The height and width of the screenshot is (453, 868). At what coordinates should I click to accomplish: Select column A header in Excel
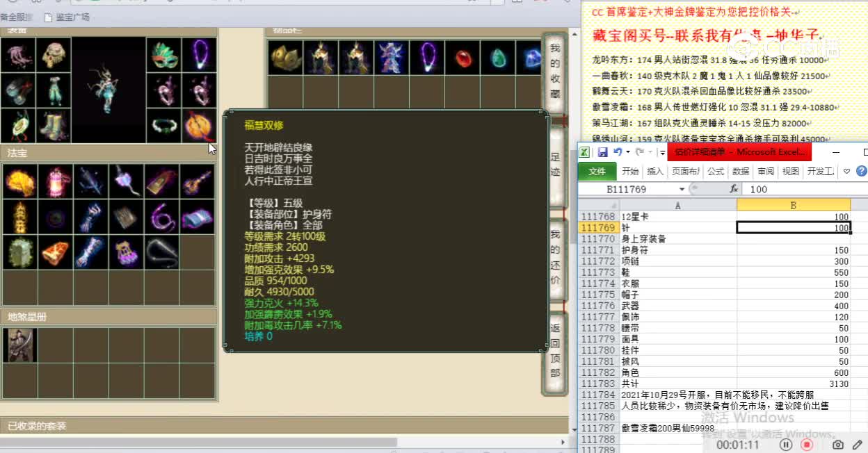(678, 205)
